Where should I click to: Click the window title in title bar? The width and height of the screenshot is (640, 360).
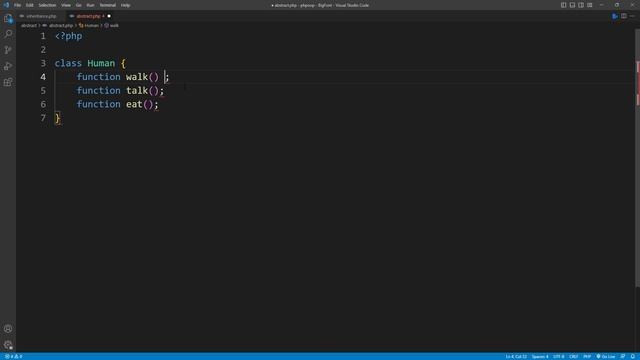pos(320,5)
